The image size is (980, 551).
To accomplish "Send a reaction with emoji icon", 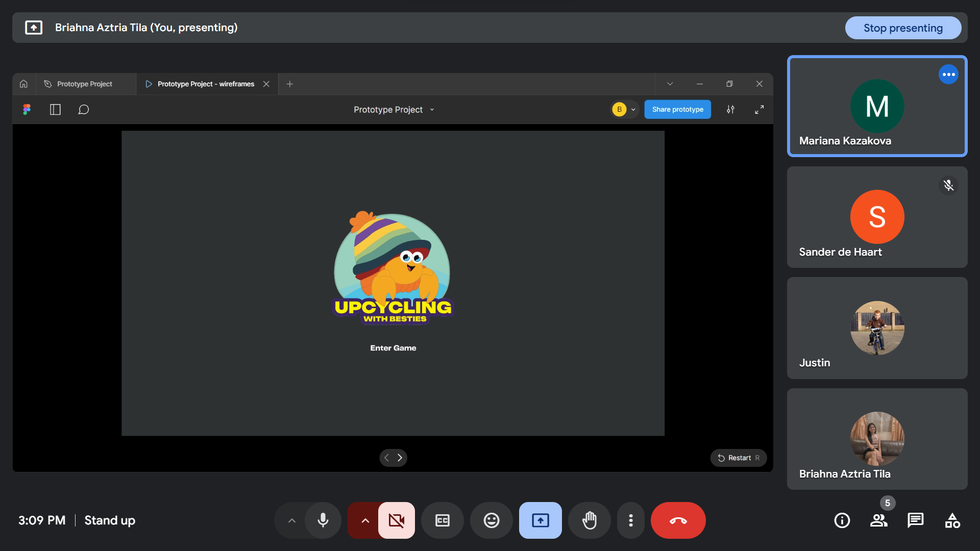I will click(491, 520).
